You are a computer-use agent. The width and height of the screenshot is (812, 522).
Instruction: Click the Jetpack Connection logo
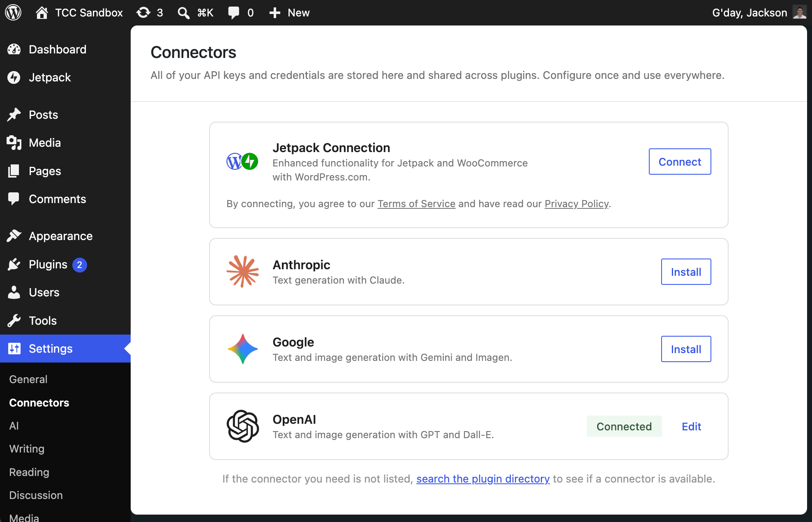pyautogui.click(x=242, y=161)
